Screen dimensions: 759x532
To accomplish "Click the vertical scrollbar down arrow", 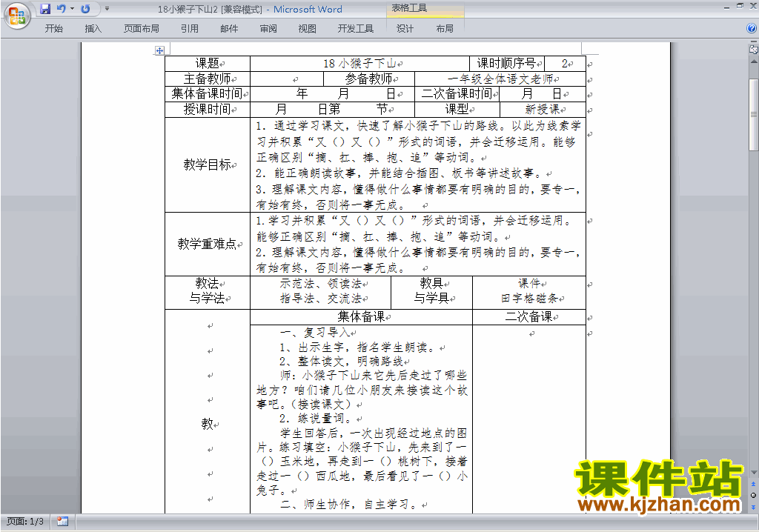I will point(753,473).
